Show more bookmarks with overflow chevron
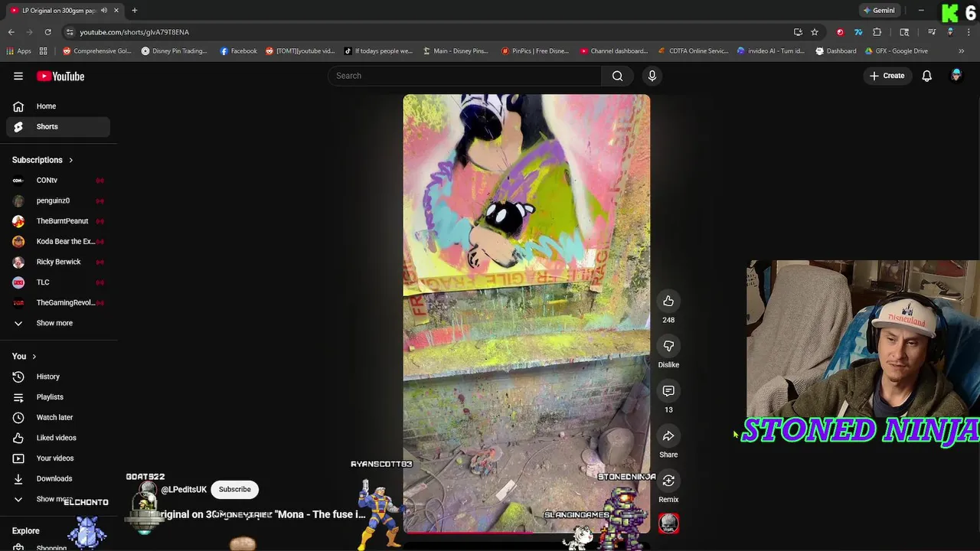 pyautogui.click(x=961, y=51)
